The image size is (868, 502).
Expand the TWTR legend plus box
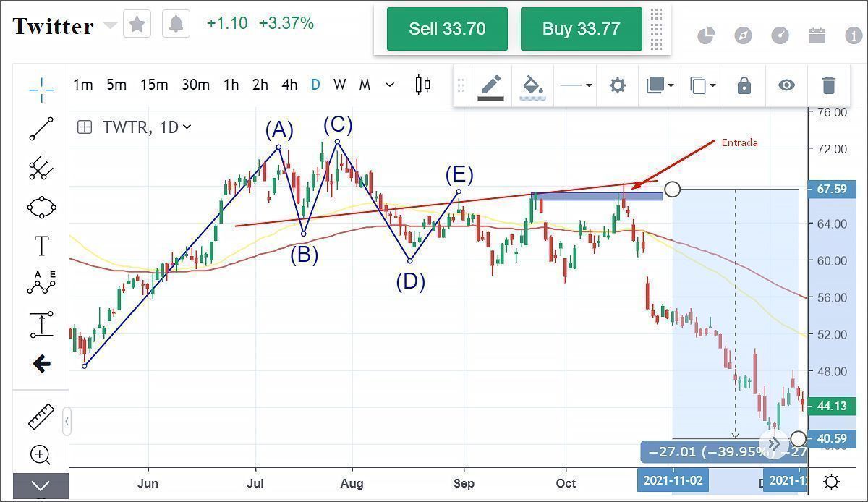[85, 127]
